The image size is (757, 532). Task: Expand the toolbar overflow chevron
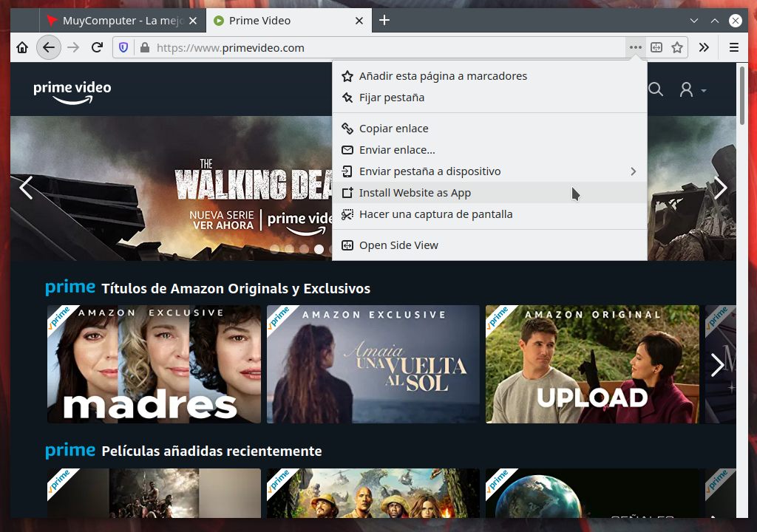click(x=704, y=48)
